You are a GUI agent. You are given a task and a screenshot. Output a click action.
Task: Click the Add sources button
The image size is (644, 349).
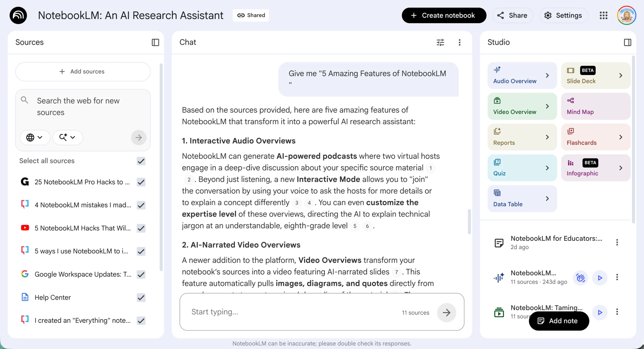(83, 72)
